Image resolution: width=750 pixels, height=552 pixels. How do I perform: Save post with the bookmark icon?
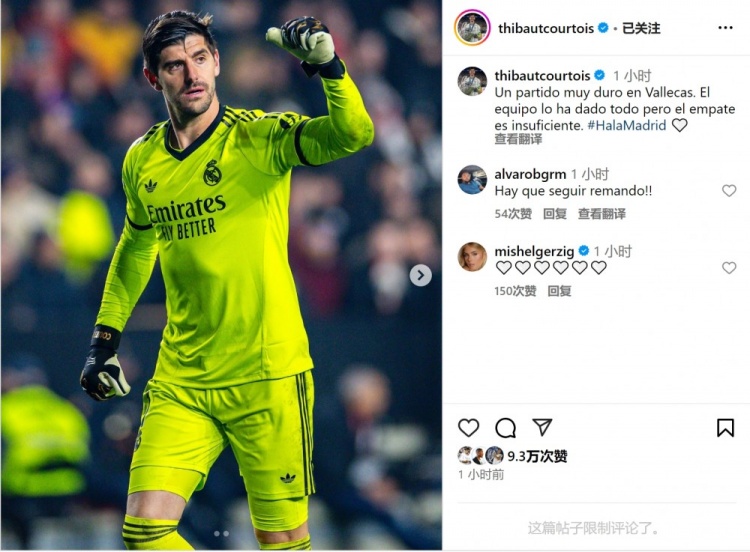click(x=725, y=428)
